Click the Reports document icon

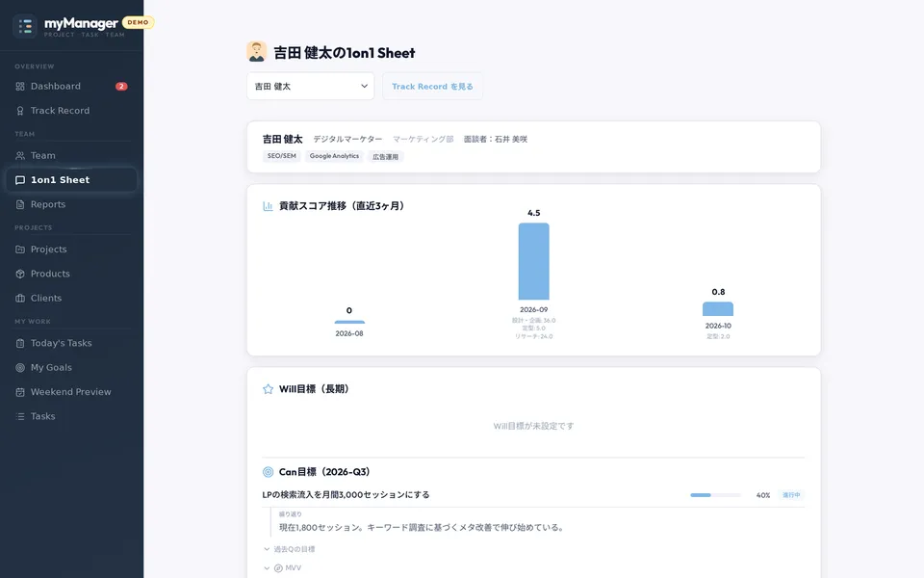20,204
